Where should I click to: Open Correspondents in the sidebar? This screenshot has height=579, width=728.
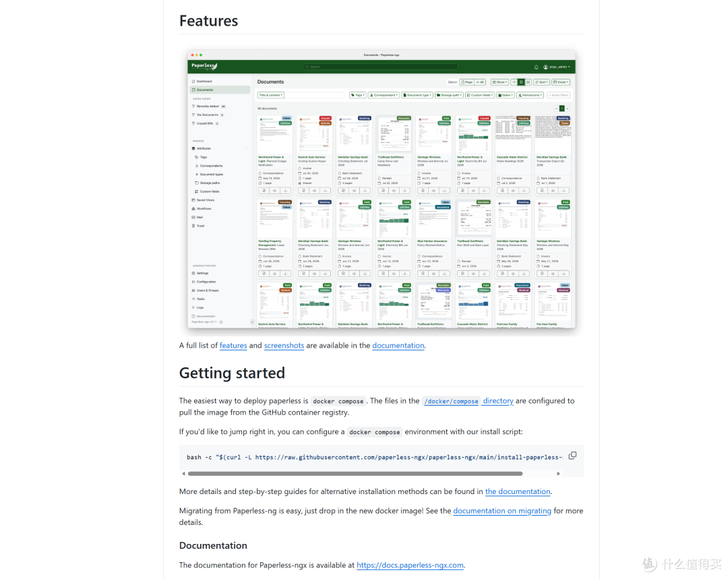209,166
